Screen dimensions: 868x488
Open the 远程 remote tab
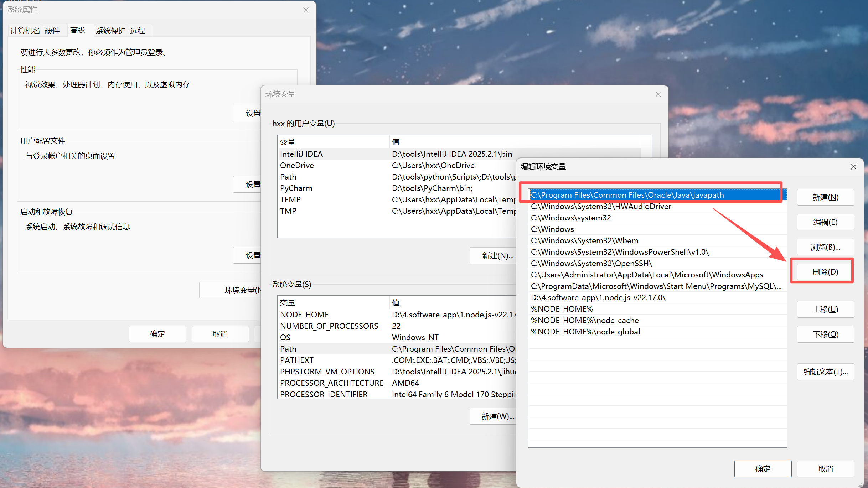(x=138, y=31)
